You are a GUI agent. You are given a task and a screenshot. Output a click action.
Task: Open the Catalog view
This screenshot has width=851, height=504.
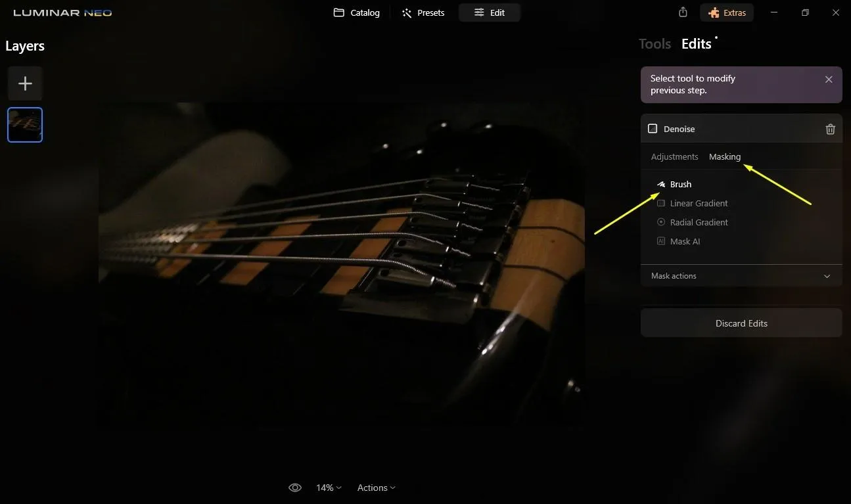pyautogui.click(x=357, y=12)
